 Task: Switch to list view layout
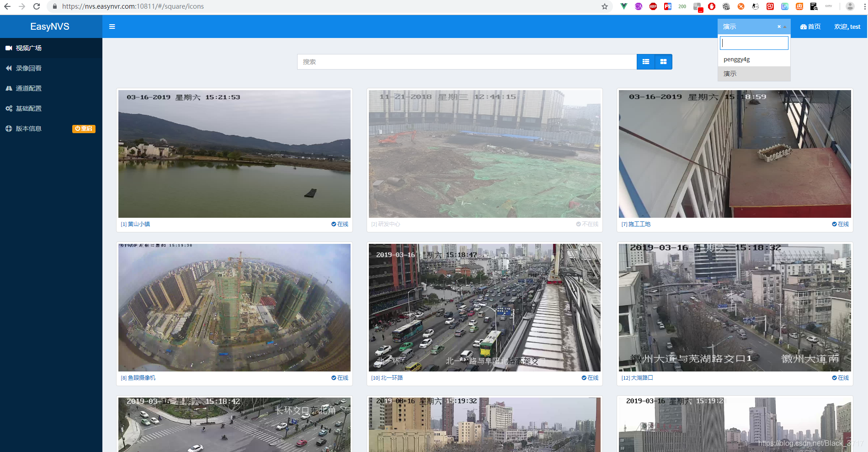646,62
